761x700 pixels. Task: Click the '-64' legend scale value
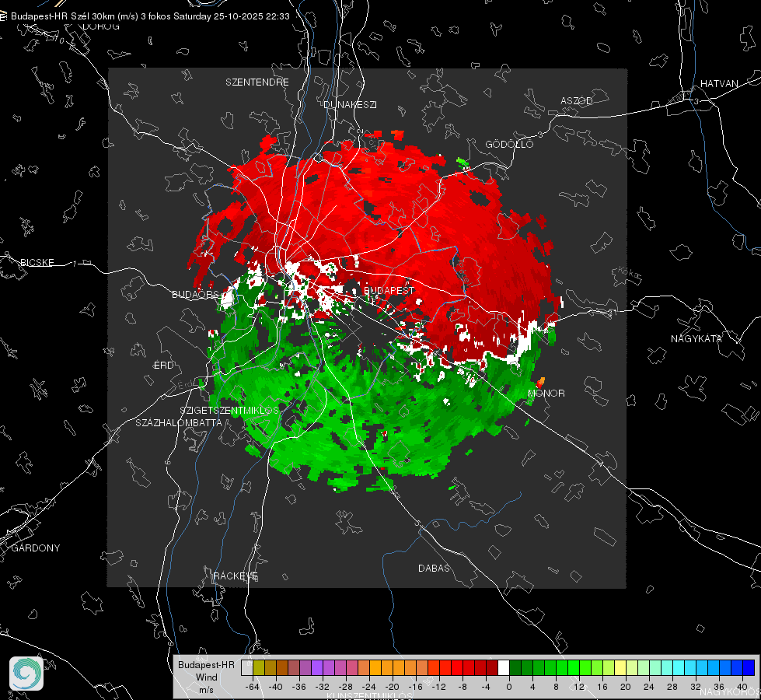click(x=253, y=687)
